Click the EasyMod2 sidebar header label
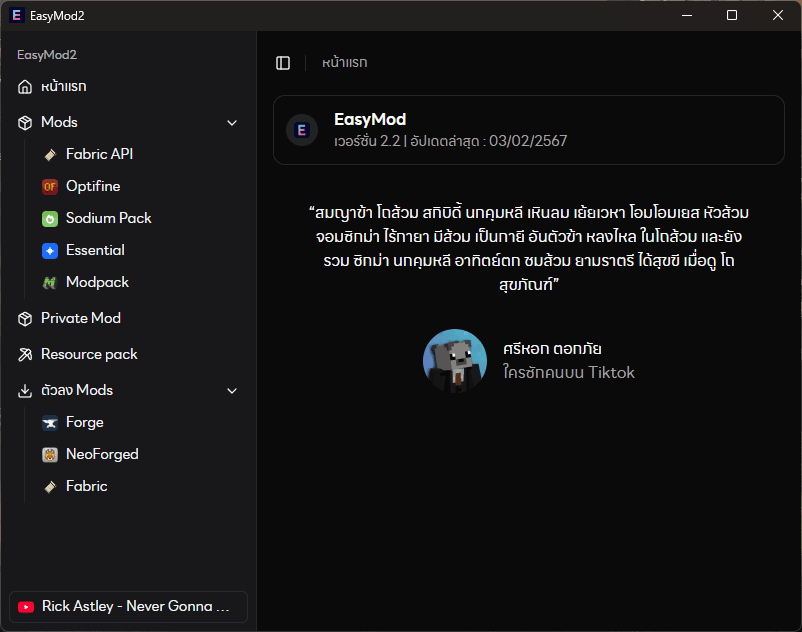802x632 pixels. pos(47,55)
